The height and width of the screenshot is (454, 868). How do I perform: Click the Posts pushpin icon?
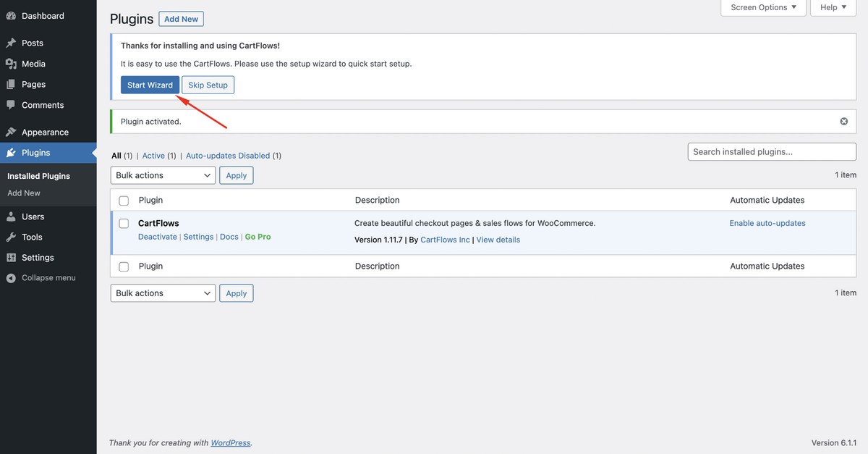coord(11,43)
